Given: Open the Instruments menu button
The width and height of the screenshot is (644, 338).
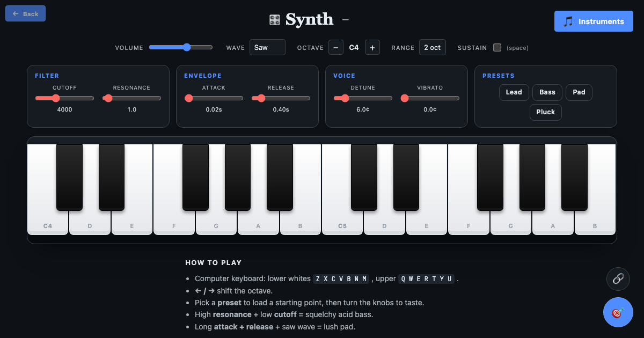Looking at the screenshot, I should tap(594, 21).
